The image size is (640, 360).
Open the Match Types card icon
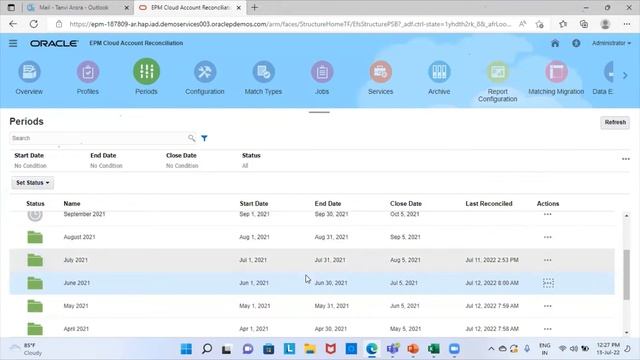pos(263,72)
